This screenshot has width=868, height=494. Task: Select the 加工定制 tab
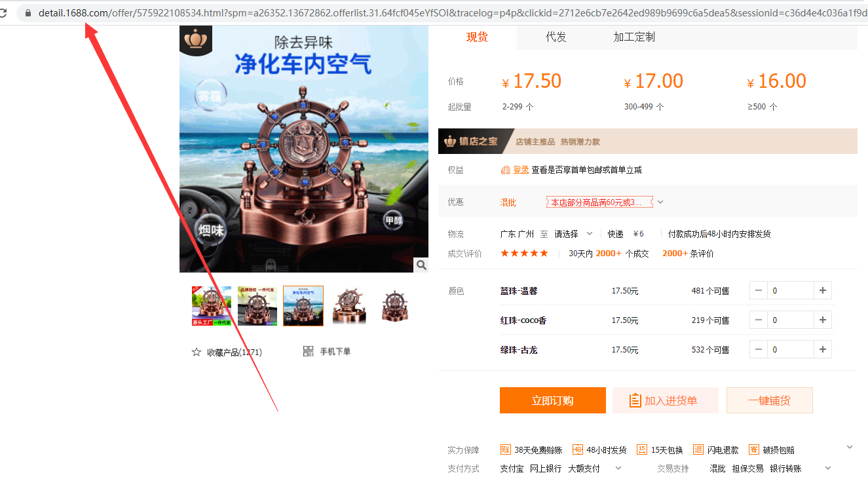pos(634,37)
